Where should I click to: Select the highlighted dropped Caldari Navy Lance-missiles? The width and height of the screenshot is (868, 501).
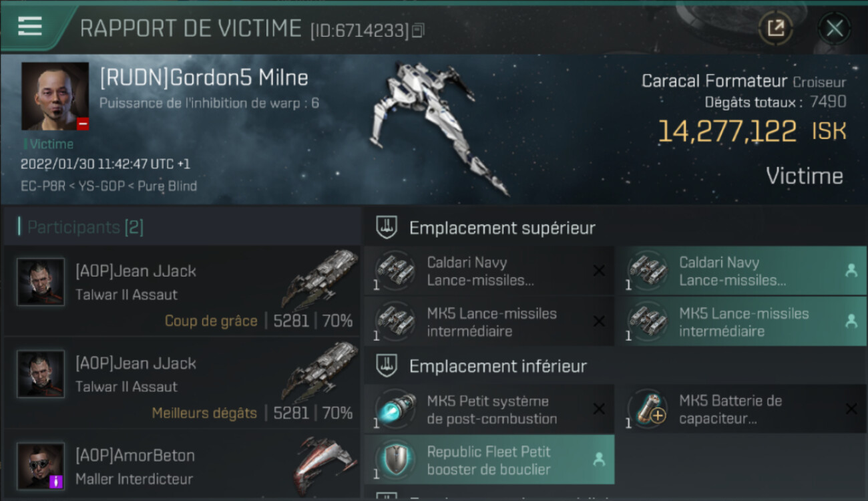(x=741, y=271)
